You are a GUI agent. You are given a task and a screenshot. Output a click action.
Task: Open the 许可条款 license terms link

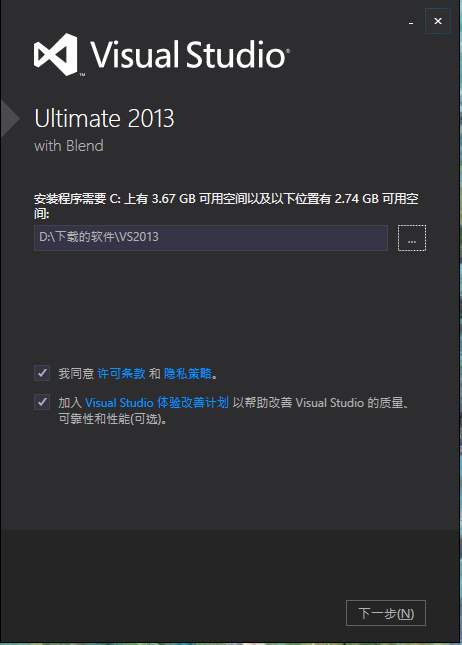pyautogui.click(x=121, y=374)
